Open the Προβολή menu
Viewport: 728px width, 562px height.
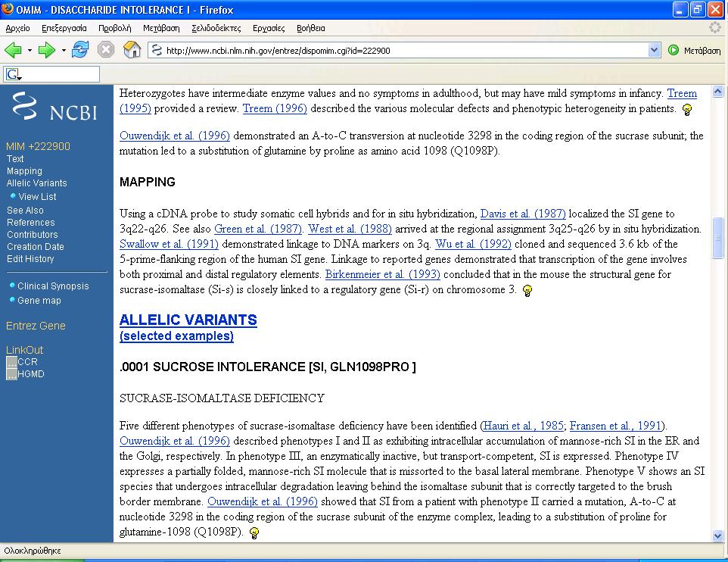(115, 28)
